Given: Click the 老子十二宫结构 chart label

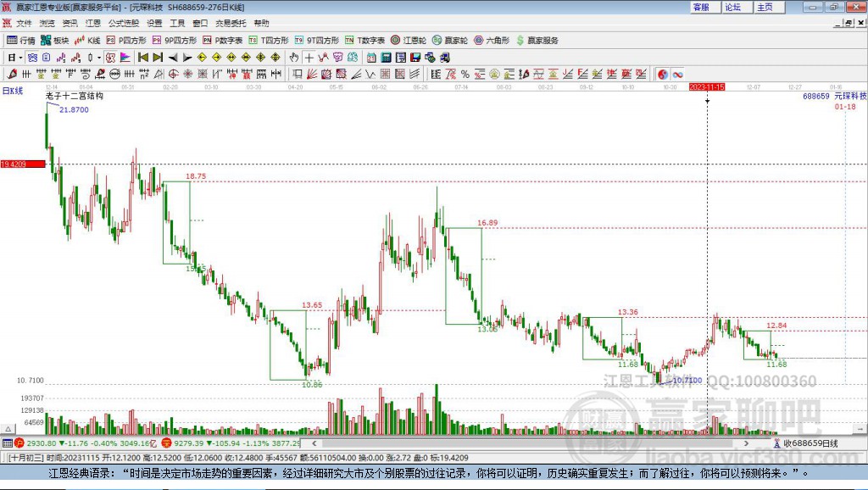Looking at the screenshot, I should (75, 96).
